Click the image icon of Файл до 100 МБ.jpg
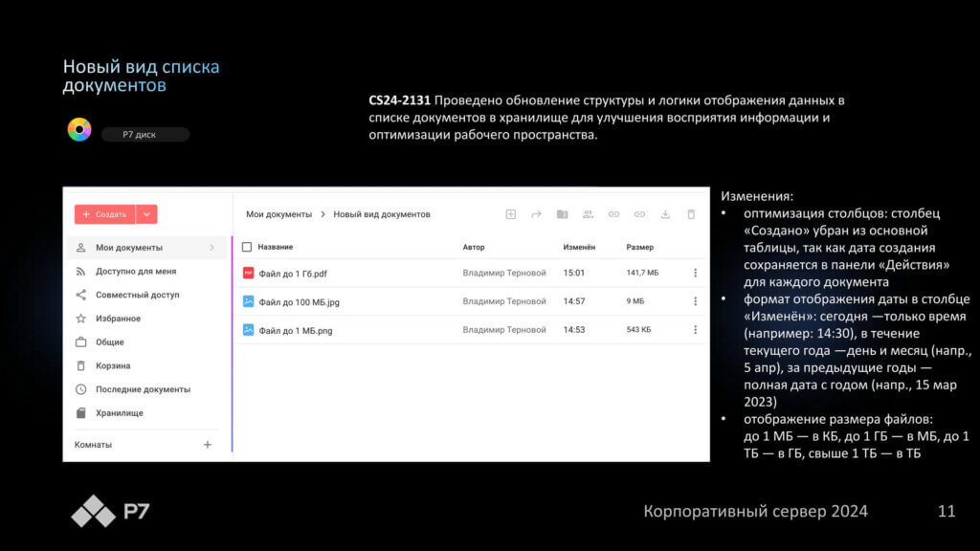 click(248, 301)
